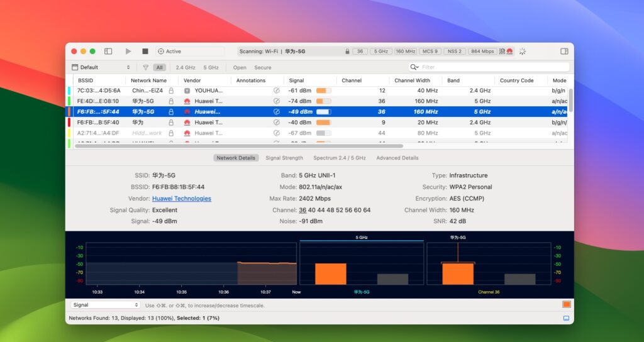Open the Huawei Technologies vendor link

pos(182,198)
